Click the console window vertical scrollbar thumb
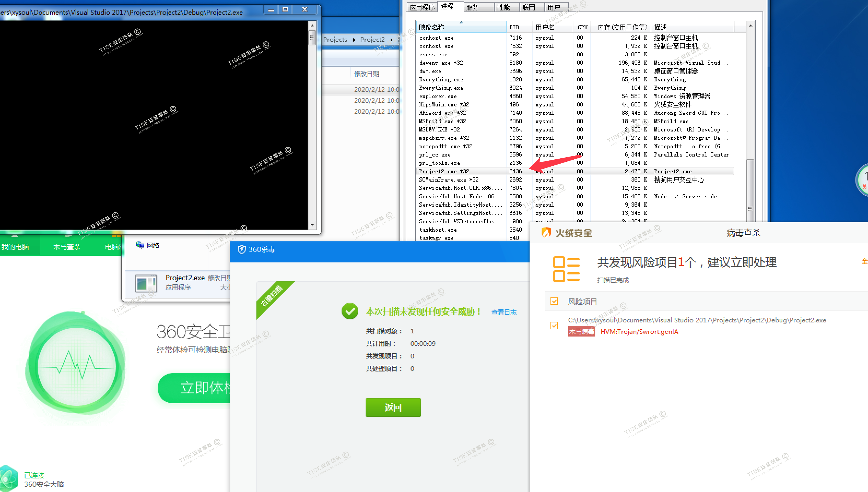The width and height of the screenshot is (868, 492). [x=312, y=38]
